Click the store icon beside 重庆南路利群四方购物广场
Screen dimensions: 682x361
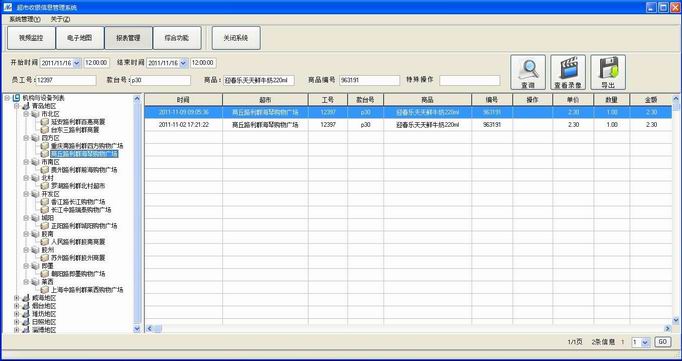(x=45, y=146)
